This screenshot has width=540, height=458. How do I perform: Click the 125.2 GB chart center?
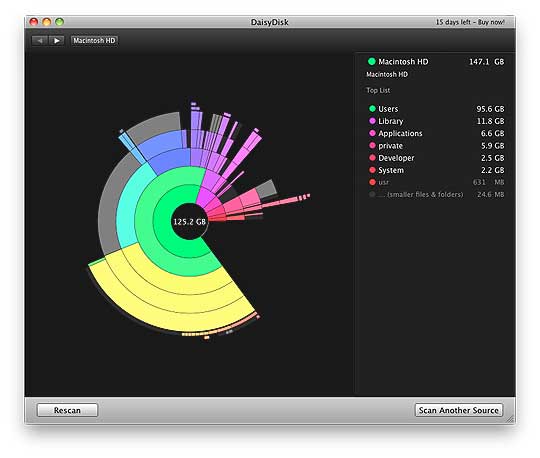189,221
